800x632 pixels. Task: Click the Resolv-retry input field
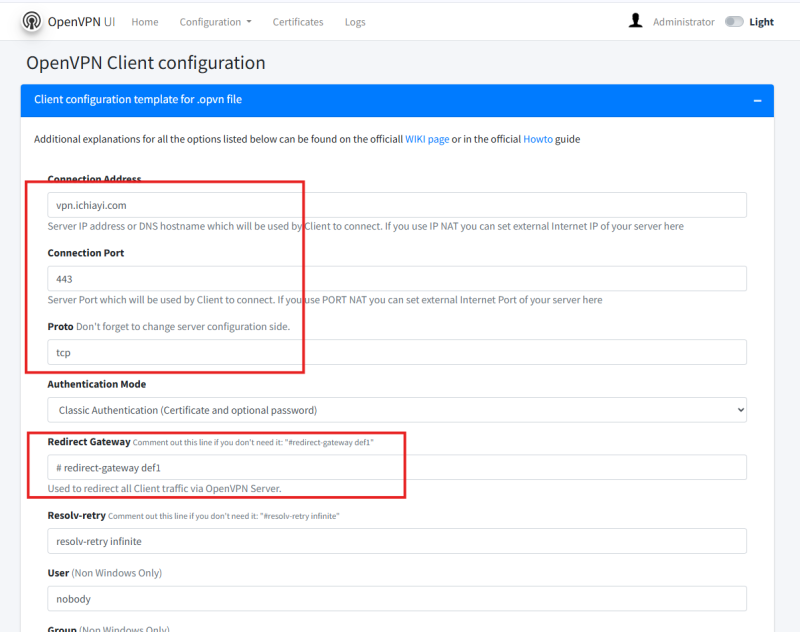[397, 541]
